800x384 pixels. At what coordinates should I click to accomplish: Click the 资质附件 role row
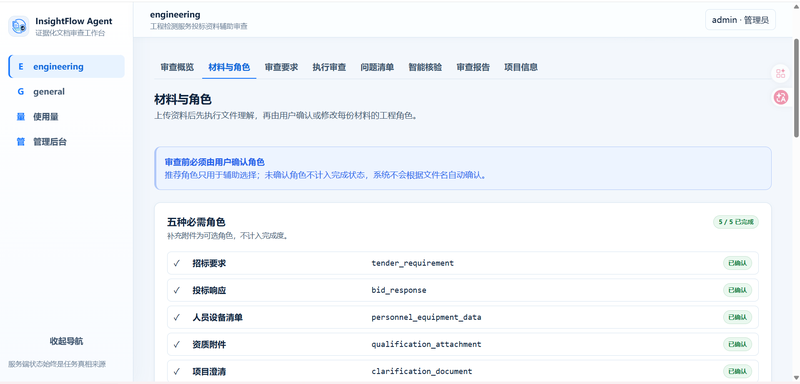point(463,344)
